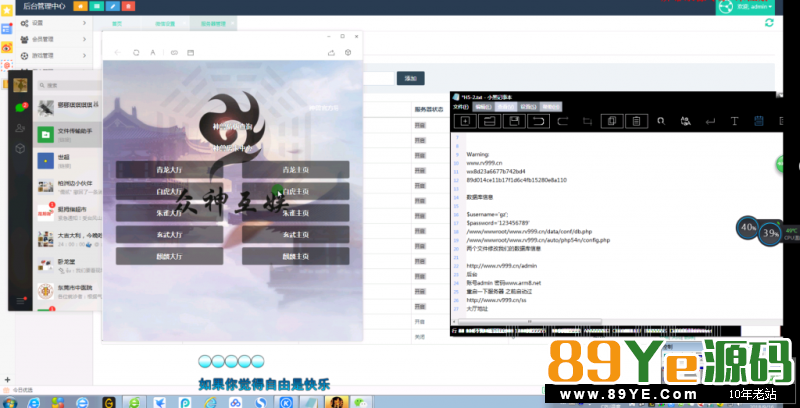
Task: Expand the 游戏管理 sidebar menu
Action: coord(54,56)
